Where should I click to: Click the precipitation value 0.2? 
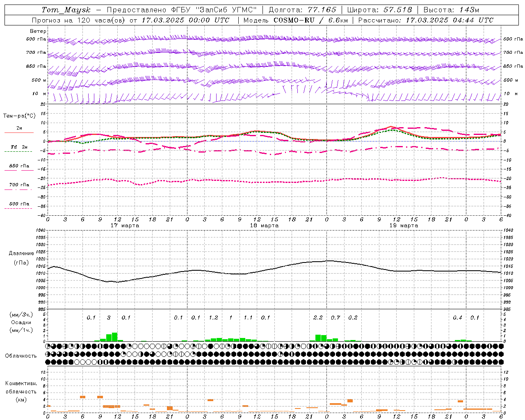coord(353,317)
